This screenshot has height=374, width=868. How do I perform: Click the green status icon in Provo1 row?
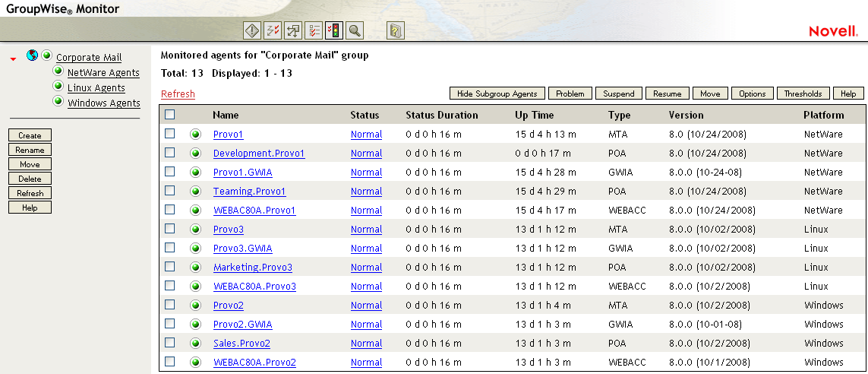(x=195, y=135)
